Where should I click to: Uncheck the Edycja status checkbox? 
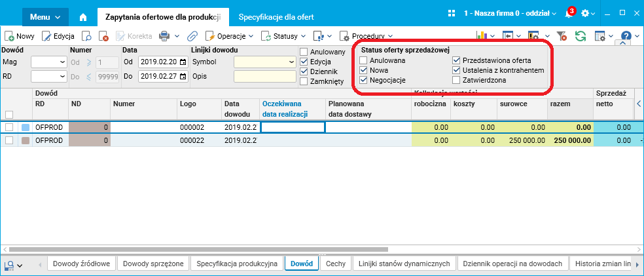tap(304, 62)
